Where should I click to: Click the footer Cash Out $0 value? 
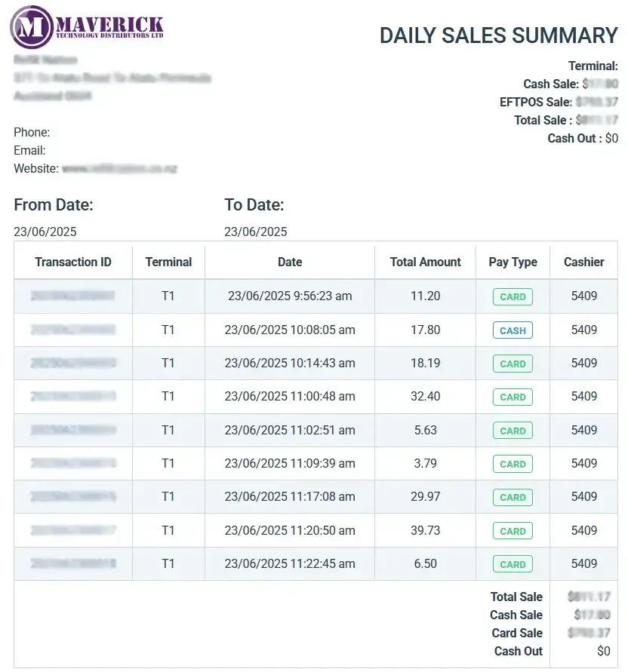604,652
